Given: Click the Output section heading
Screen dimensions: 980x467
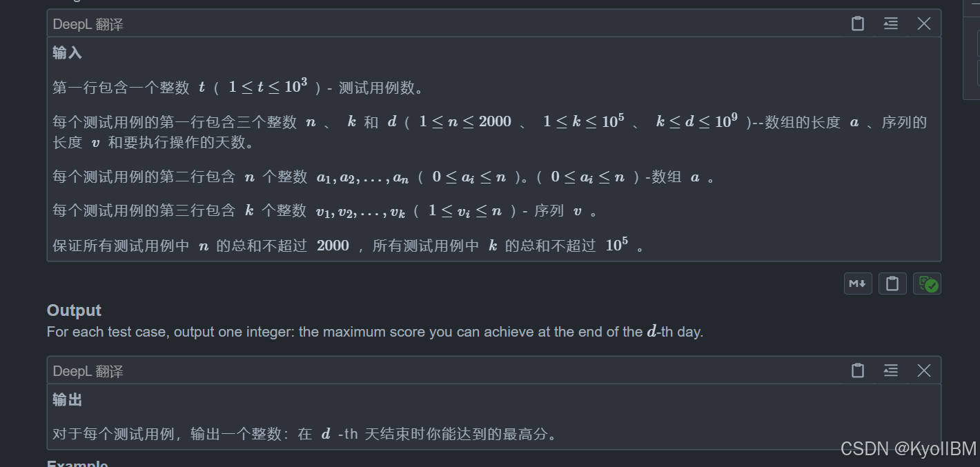Looking at the screenshot, I should tap(74, 310).
